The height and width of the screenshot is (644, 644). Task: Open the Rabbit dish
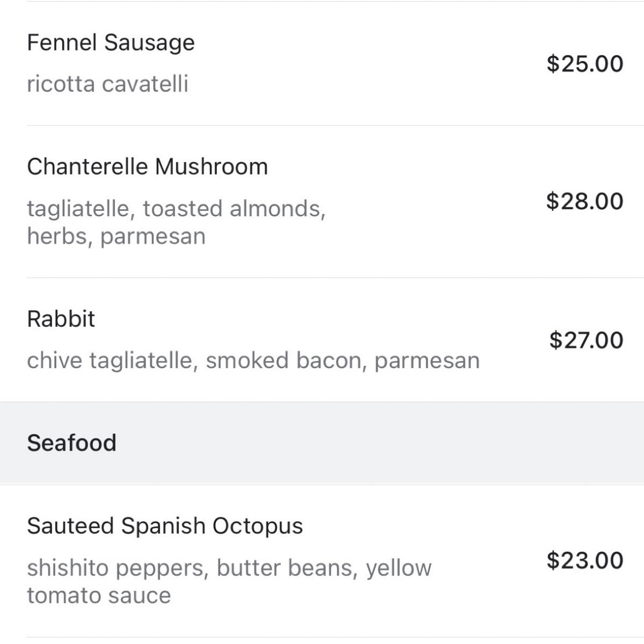click(x=61, y=319)
